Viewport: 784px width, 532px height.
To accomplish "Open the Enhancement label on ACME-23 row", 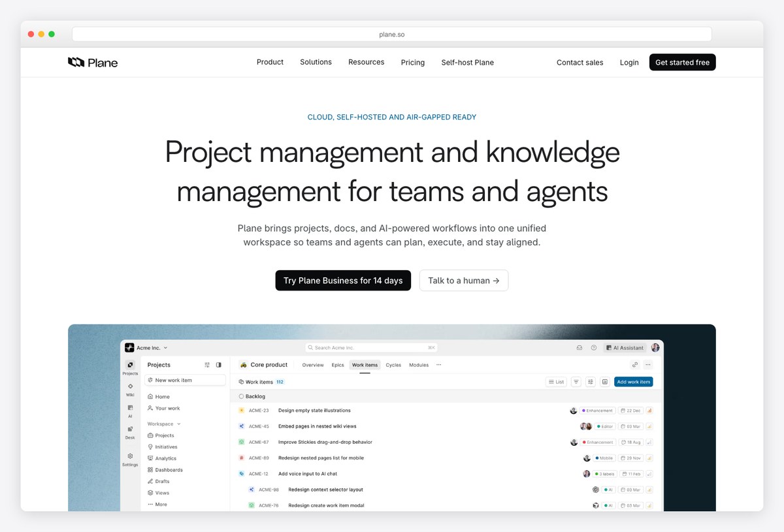I will tap(598, 411).
